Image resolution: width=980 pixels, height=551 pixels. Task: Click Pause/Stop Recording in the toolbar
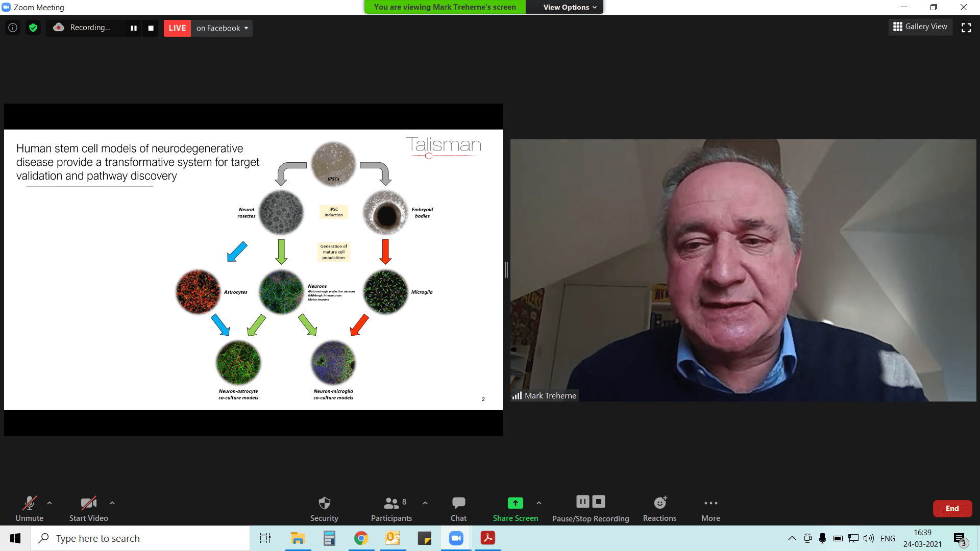(x=591, y=509)
